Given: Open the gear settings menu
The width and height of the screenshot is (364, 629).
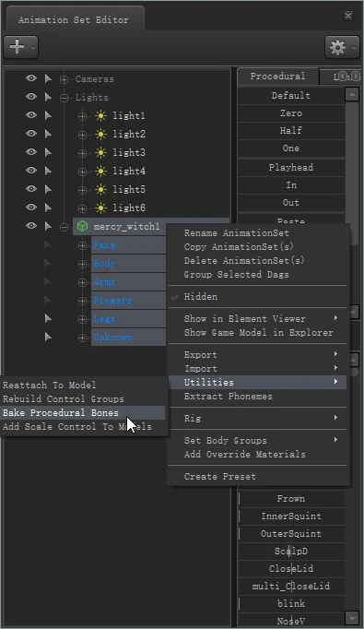Looking at the screenshot, I should 342,47.
